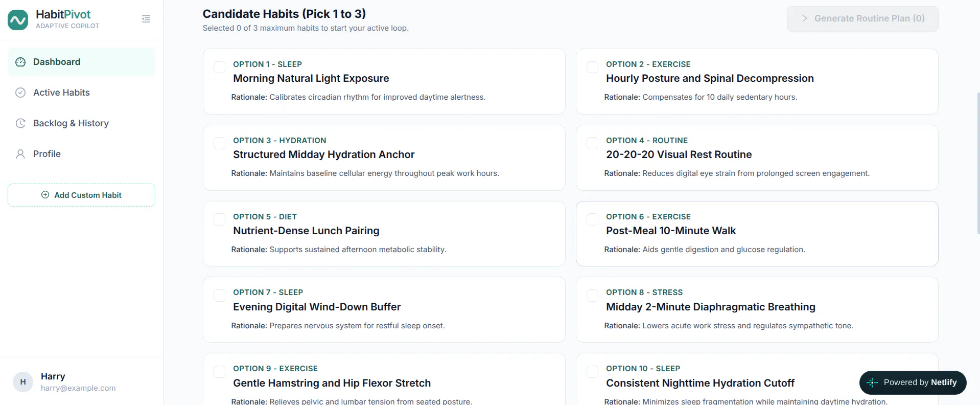The height and width of the screenshot is (405, 980).
Task: Click the page vertical scrollbar
Action: [977, 164]
